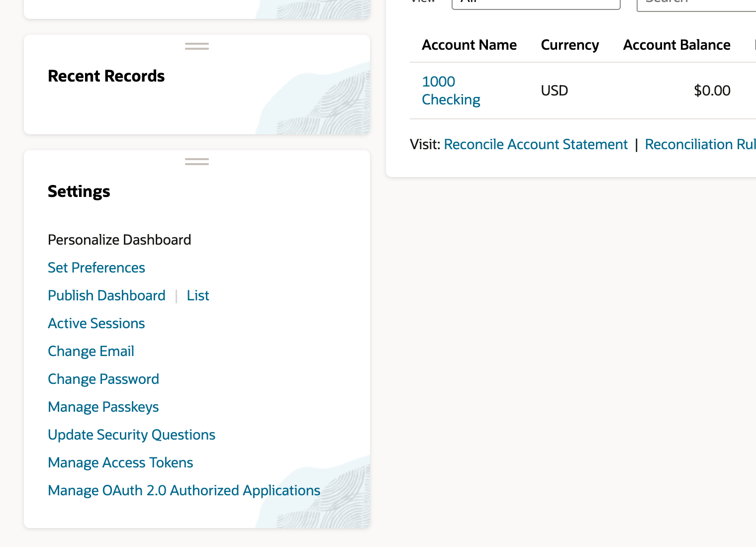The width and height of the screenshot is (756, 547).
Task: Click the Currency column header
Action: click(569, 45)
